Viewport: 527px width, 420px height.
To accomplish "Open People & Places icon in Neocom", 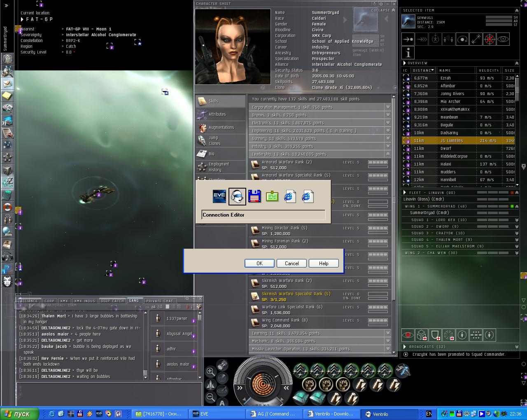I will (x=7, y=72).
